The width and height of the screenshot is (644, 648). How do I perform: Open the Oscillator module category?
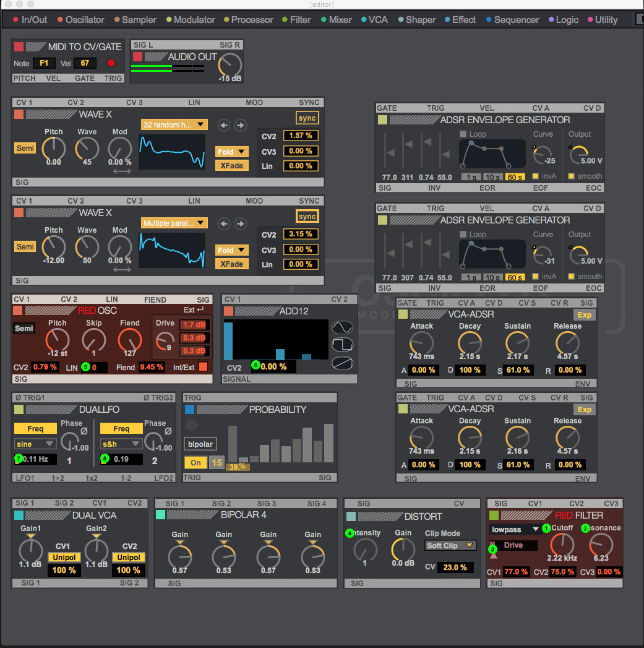[x=81, y=20]
